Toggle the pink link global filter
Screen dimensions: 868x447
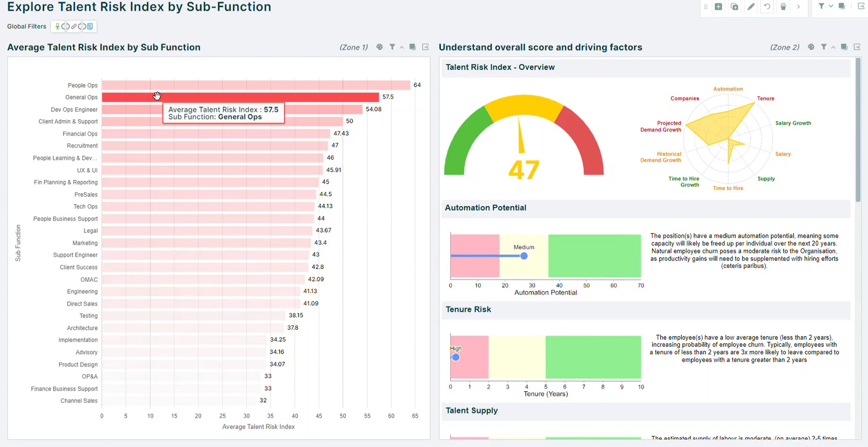pyautogui.click(x=74, y=26)
